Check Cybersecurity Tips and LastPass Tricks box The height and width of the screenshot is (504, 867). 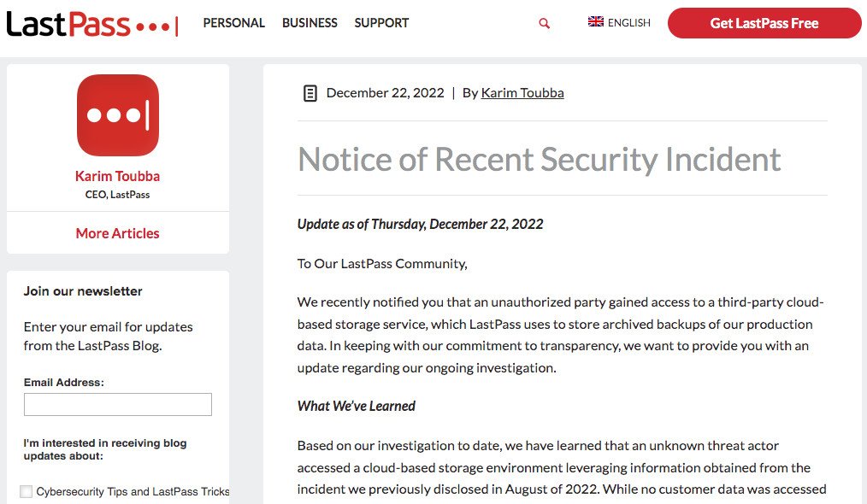pos(26,491)
